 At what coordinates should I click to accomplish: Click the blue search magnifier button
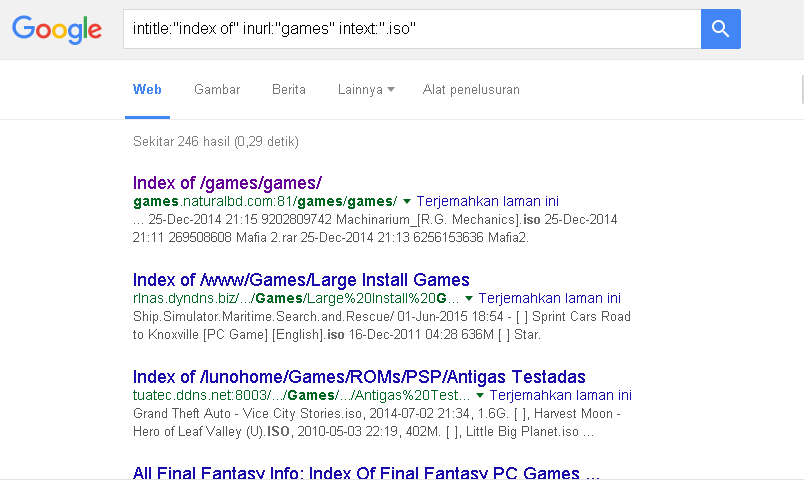(x=720, y=29)
